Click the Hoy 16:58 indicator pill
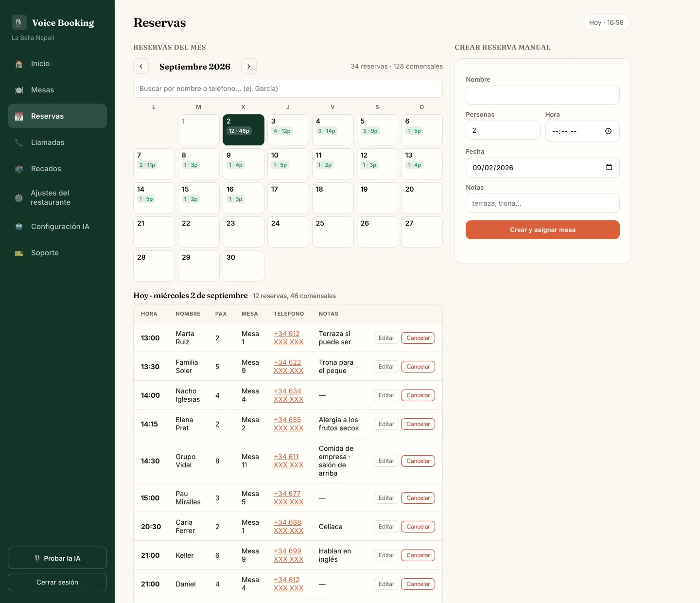Image resolution: width=700 pixels, height=603 pixels. 606,22
